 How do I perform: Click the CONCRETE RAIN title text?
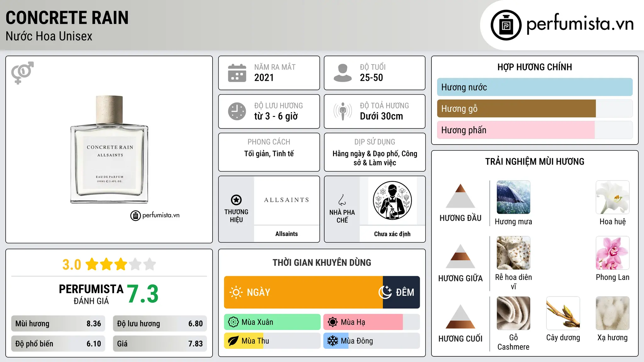pos(67,18)
